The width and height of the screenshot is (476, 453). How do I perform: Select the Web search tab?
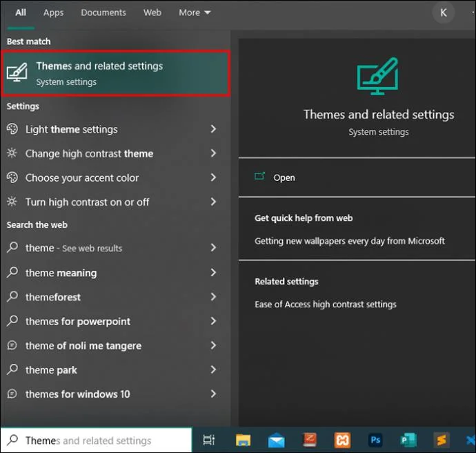(x=152, y=12)
